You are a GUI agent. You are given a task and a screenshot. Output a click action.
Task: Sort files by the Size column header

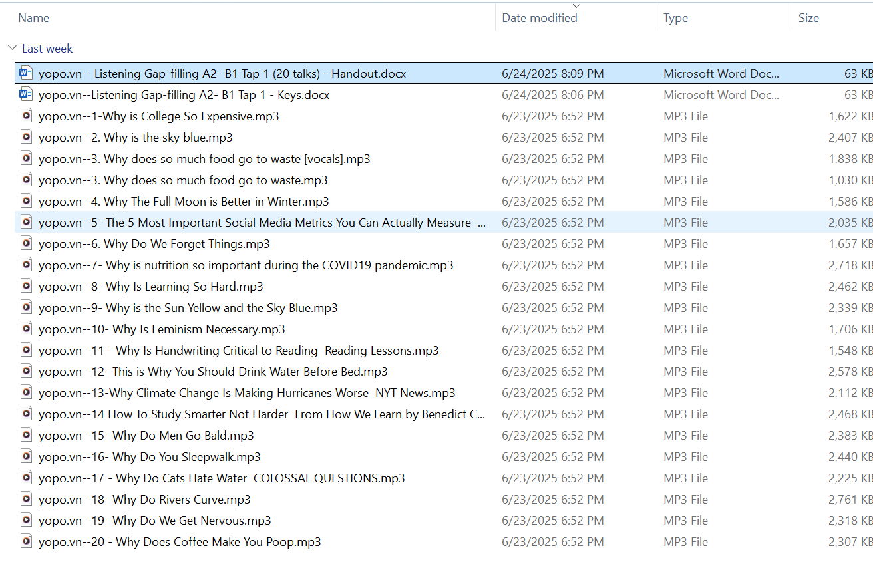(808, 18)
